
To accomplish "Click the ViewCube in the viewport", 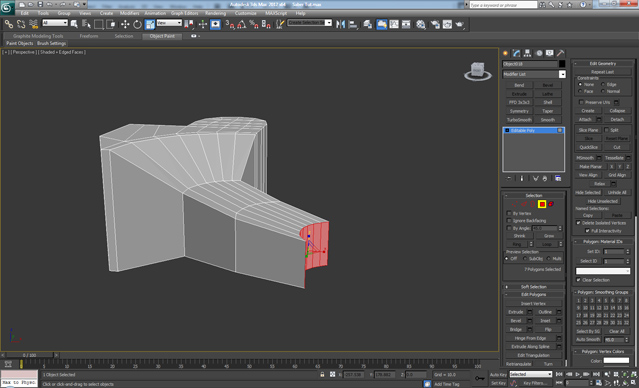I will point(478,71).
